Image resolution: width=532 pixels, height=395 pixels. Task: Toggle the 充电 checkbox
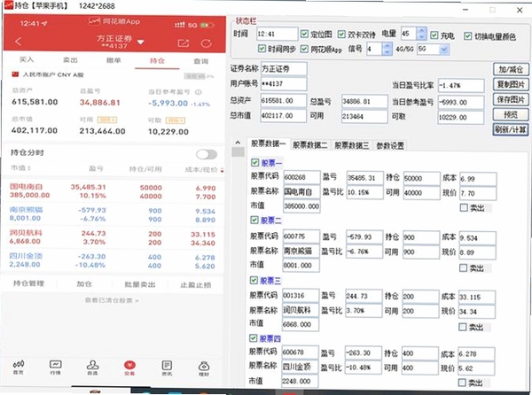[x=434, y=35]
